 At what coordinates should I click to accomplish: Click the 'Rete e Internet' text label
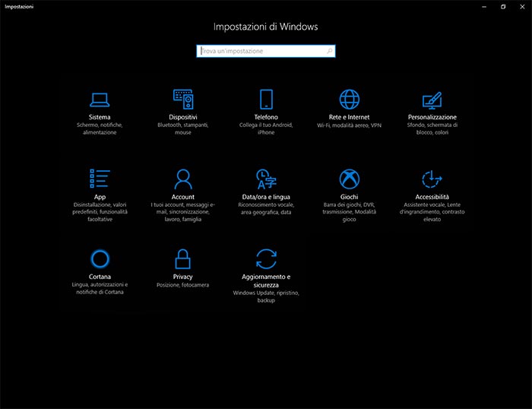(349, 118)
